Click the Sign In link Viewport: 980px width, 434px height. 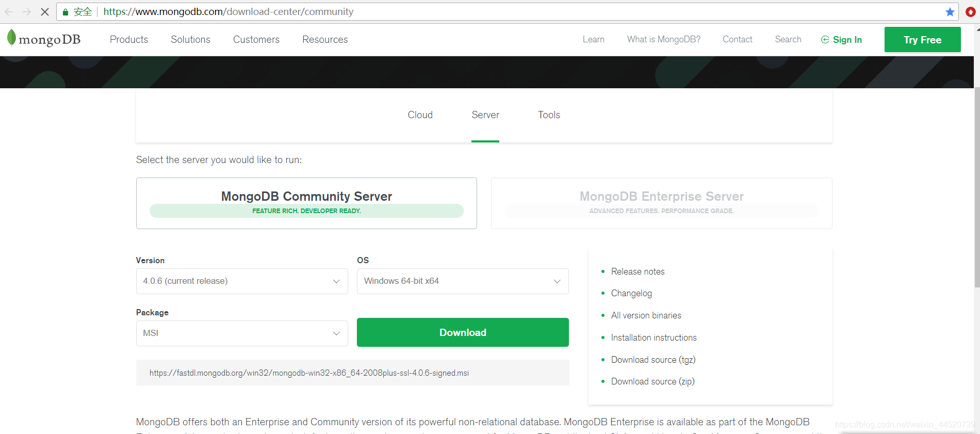click(847, 40)
